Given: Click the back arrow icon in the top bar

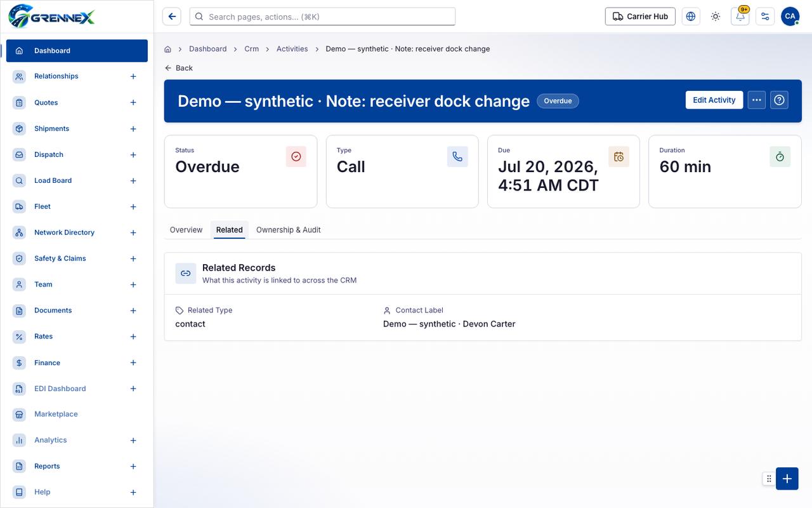Looking at the screenshot, I should click(x=172, y=17).
